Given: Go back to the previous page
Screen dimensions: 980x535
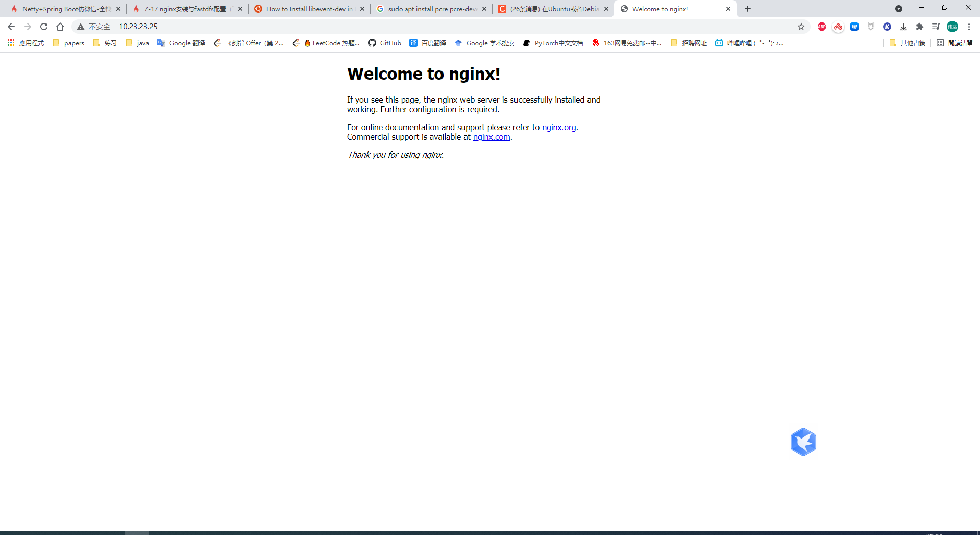Looking at the screenshot, I should point(11,27).
